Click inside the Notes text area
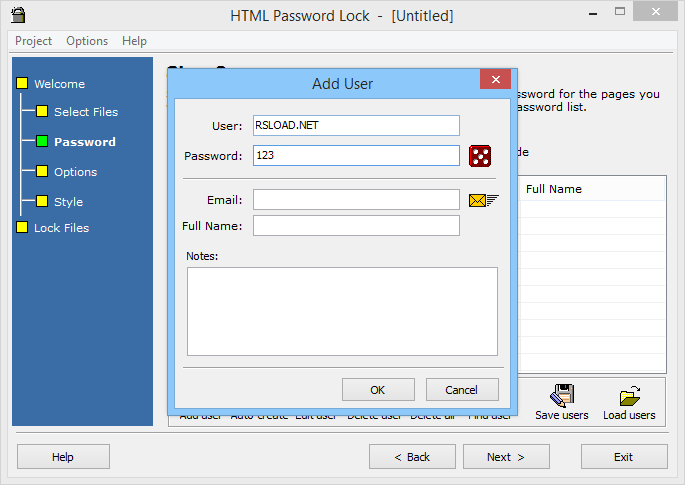The height and width of the screenshot is (485, 685). (x=342, y=312)
